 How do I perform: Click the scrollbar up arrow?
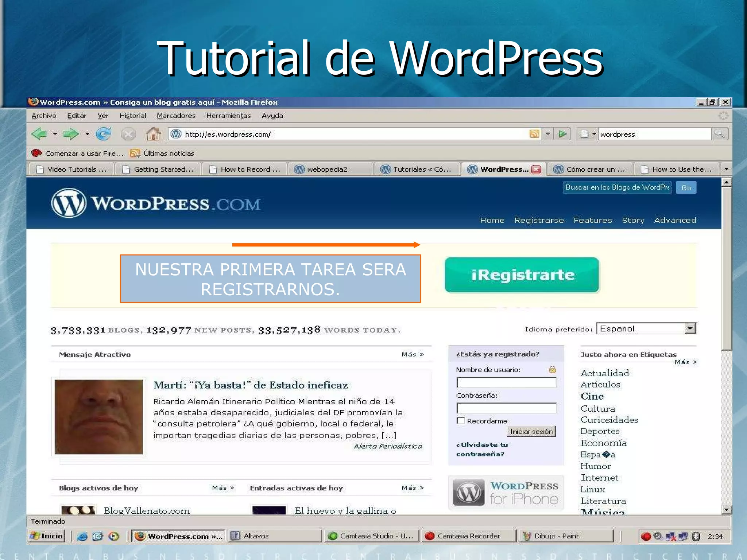pyautogui.click(x=727, y=182)
